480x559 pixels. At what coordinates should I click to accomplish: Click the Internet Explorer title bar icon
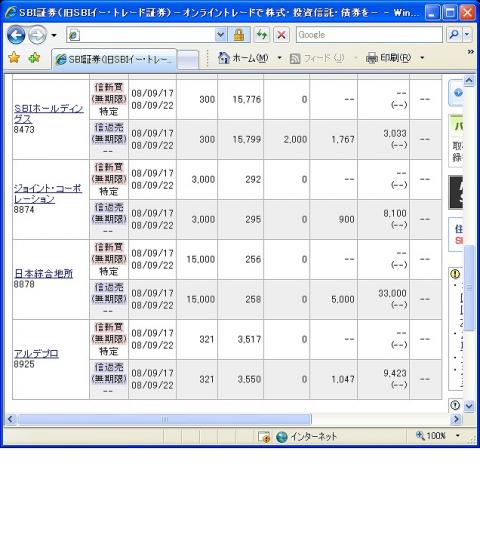(11, 12)
